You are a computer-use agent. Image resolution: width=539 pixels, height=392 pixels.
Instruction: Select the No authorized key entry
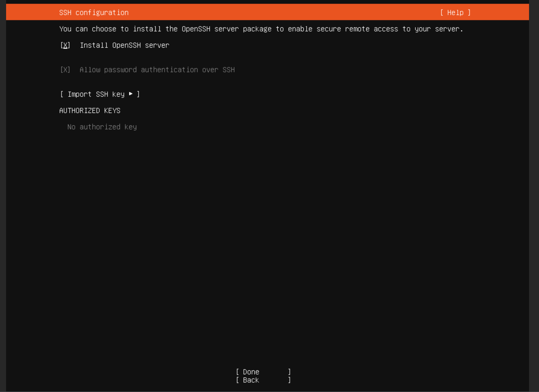[x=102, y=127]
